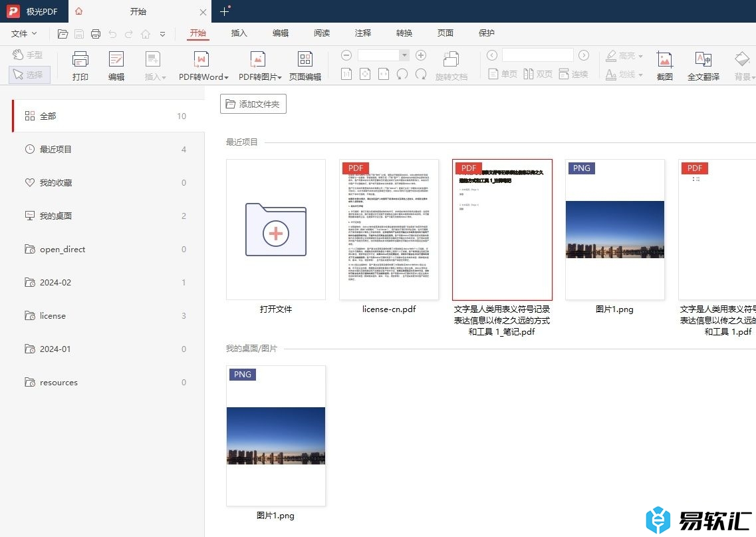Click the 全文翻译 full translation tool

coord(703,66)
